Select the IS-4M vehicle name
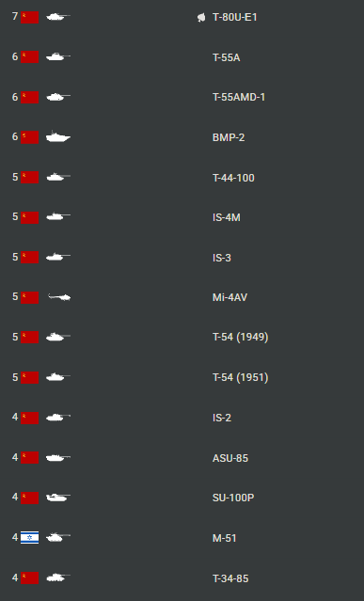The width and height of the screenshot is (364, 601). tap(226, 217)
